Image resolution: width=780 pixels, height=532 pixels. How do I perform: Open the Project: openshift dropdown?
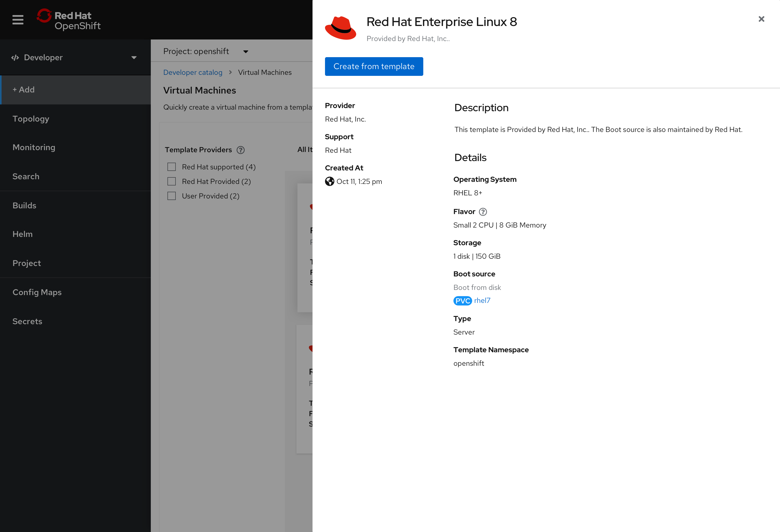(x=205, y=51)
